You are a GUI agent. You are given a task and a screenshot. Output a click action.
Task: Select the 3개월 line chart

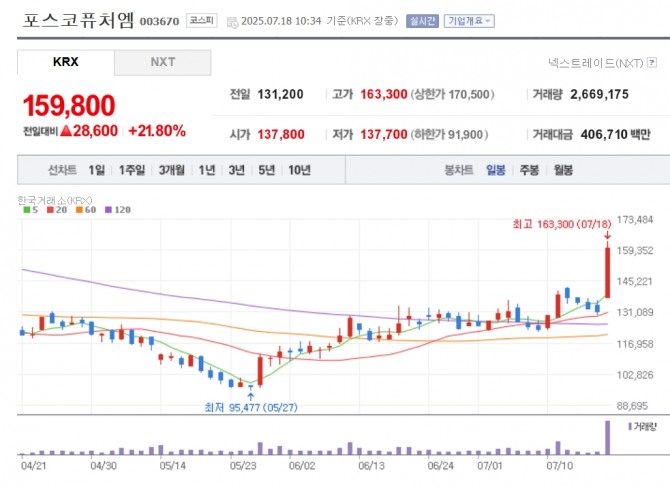click(171, 170)
